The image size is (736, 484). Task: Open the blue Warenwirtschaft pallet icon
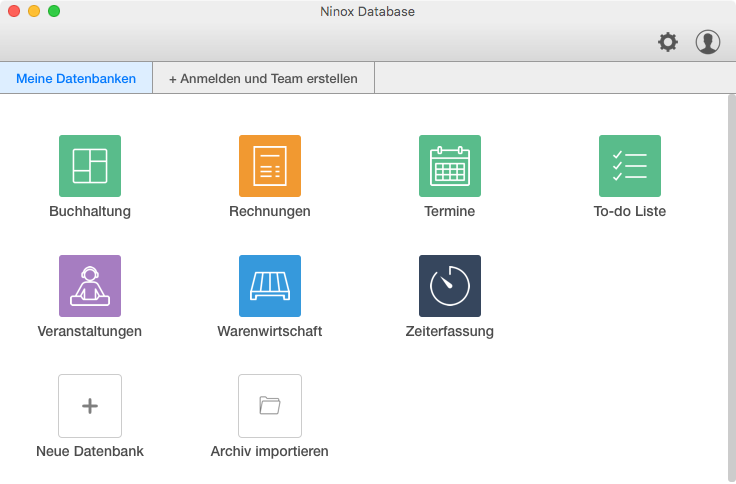tap(270, 286)
